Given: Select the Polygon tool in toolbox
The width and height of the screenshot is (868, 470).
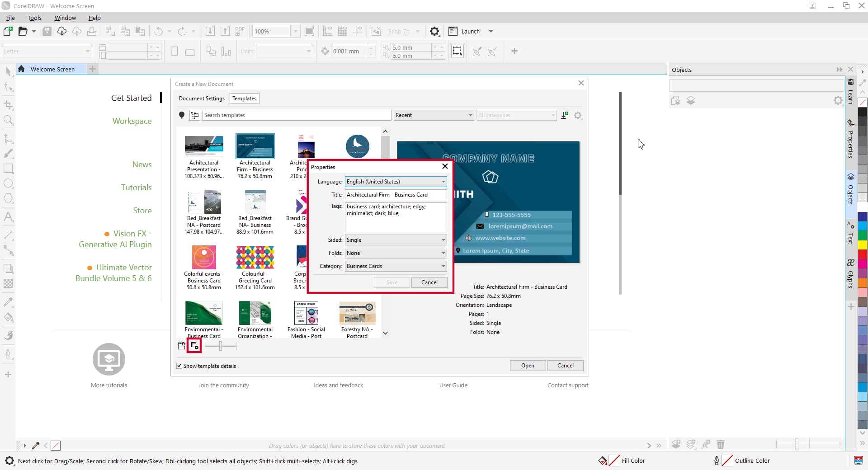Looking at the screenshot, I should click(x=8, y=198).
